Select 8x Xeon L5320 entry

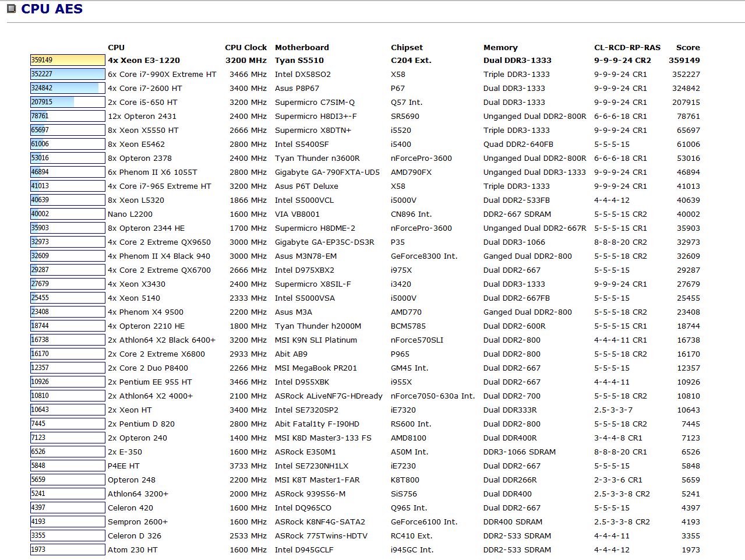point(136,200)
